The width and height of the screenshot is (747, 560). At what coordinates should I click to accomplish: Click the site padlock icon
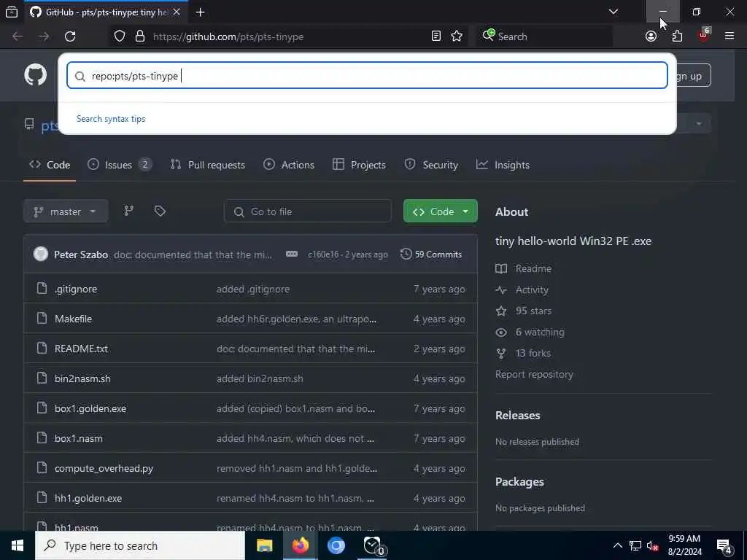(140, 36)
